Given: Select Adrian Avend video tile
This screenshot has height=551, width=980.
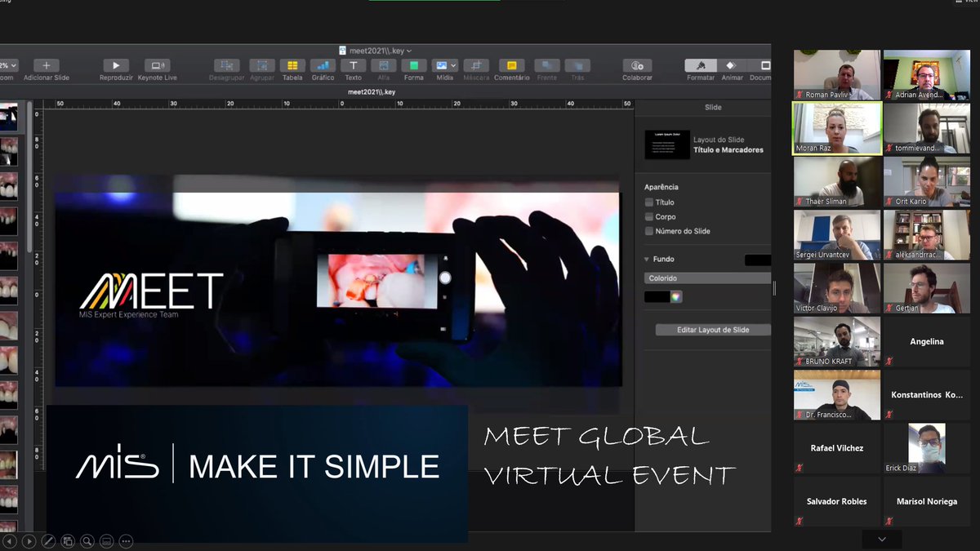Looking at the screenshot, I should click(926, 75).
